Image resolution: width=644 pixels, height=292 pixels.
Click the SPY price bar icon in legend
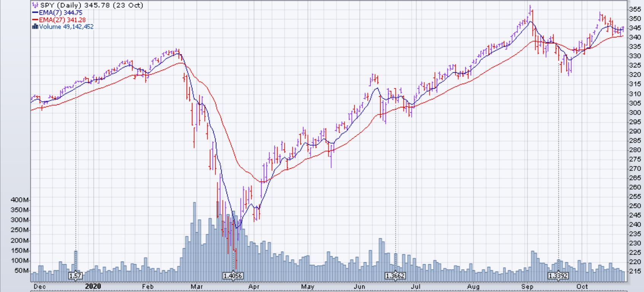point(35,5)
